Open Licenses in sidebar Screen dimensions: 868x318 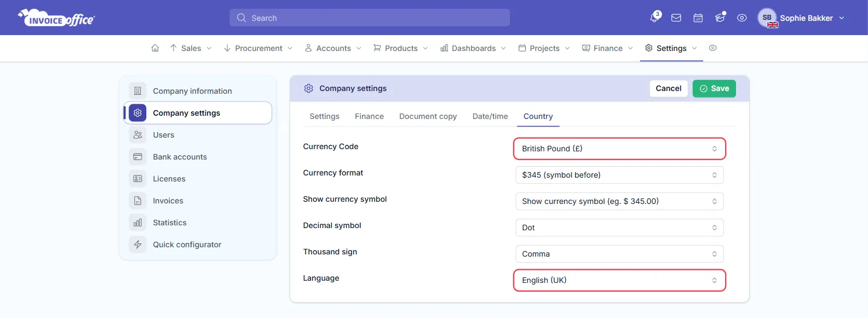[x=198, y=179]
